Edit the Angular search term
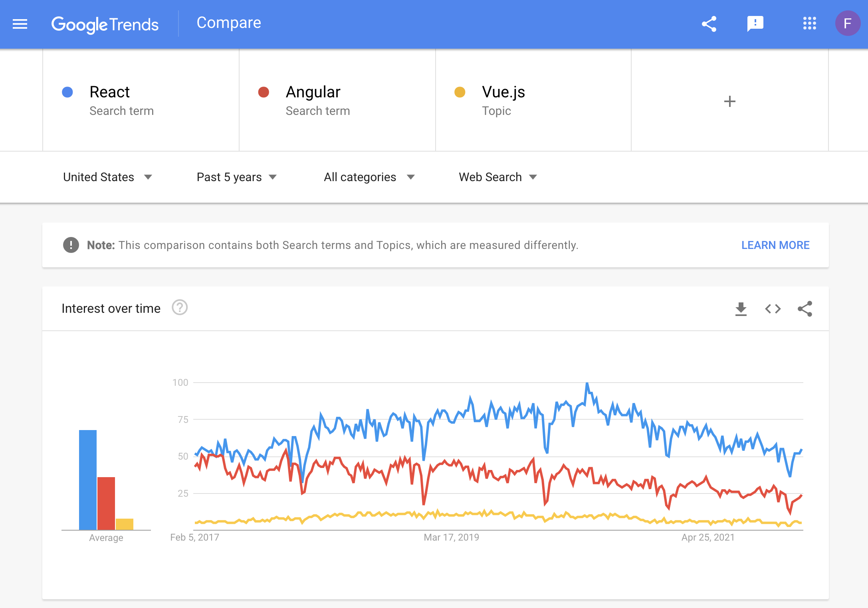 pyautogui.click(x=313, y=92)
